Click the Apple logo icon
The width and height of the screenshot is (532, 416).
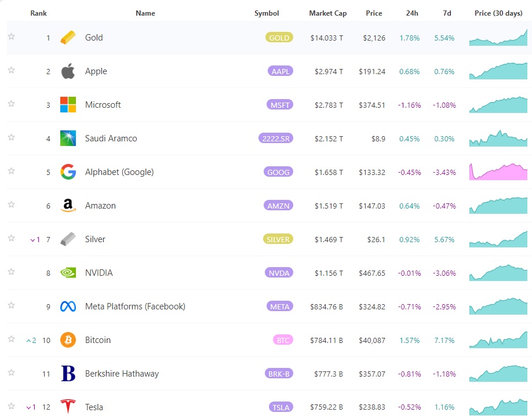pyautogui.click(x=68, y=71)
